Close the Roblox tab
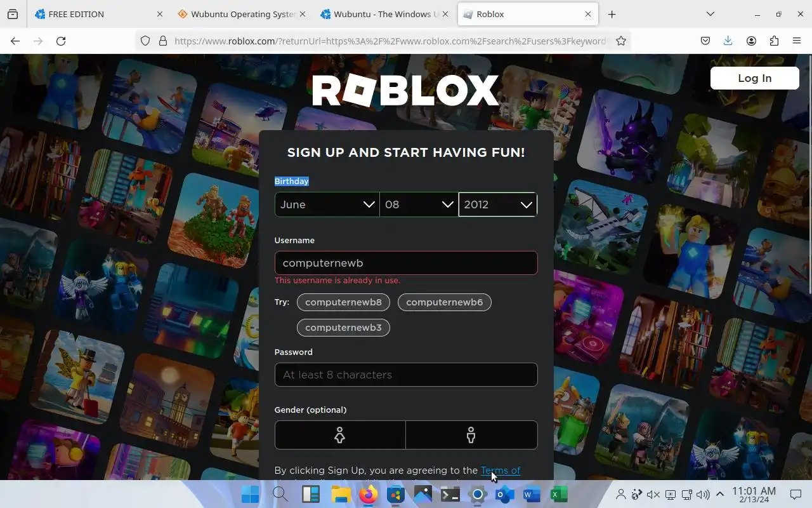Viewport: 812px width, 508px height. [x=588, y=14]
